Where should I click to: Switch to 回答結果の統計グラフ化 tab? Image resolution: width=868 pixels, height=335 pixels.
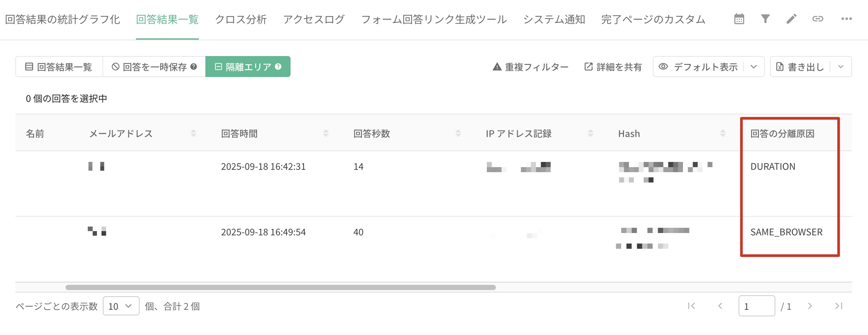63,19
